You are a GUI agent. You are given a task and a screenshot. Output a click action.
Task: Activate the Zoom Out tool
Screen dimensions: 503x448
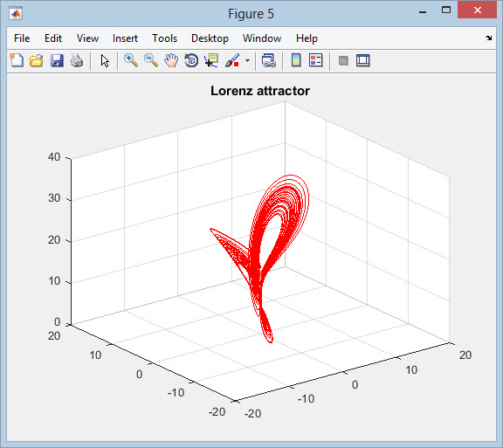pos(151,60)
